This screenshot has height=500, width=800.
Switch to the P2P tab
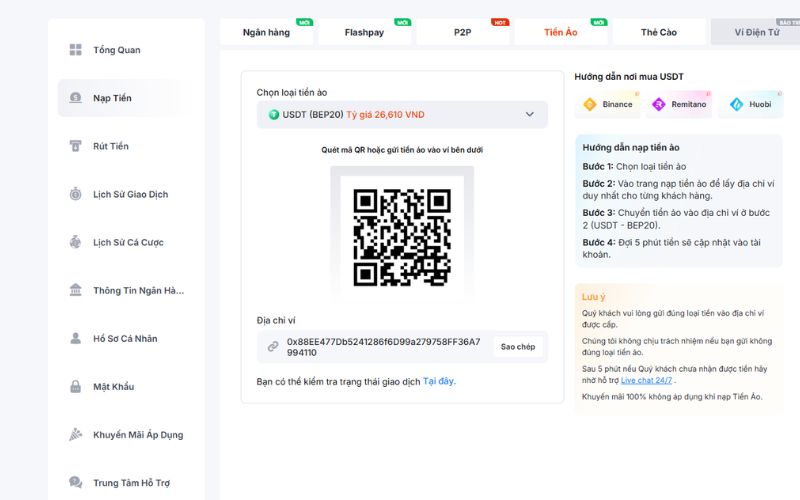pyautogui.click(x=463, y=32)
